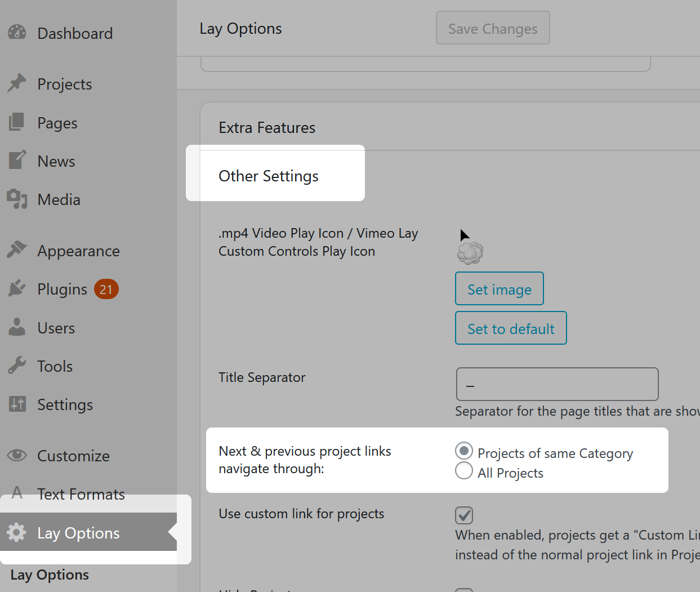Click 'Set to default' for play icon

pos(510,328)
